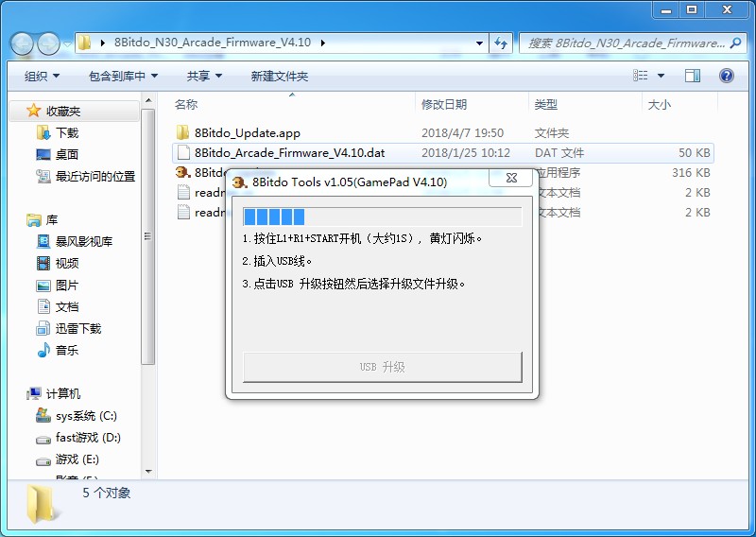Open 下载 in favorites

click(66, 132)
